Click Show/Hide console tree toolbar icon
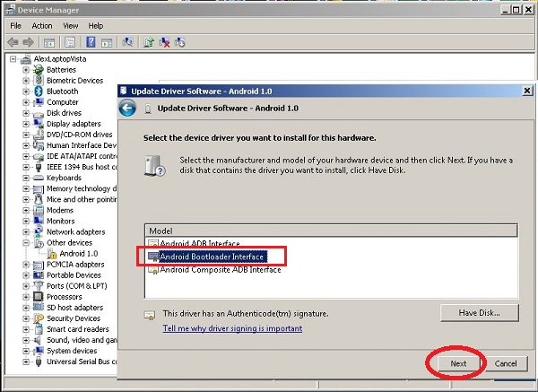 (49, 42)
